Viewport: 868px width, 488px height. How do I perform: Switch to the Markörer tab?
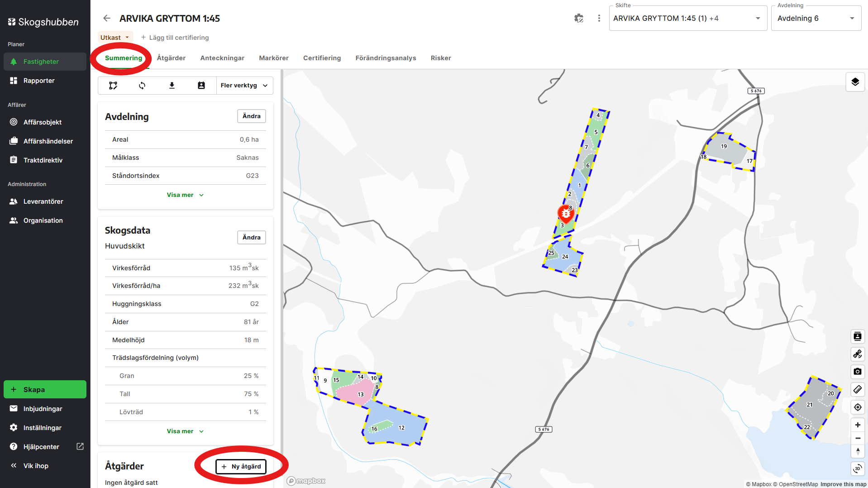click(274, 58)
